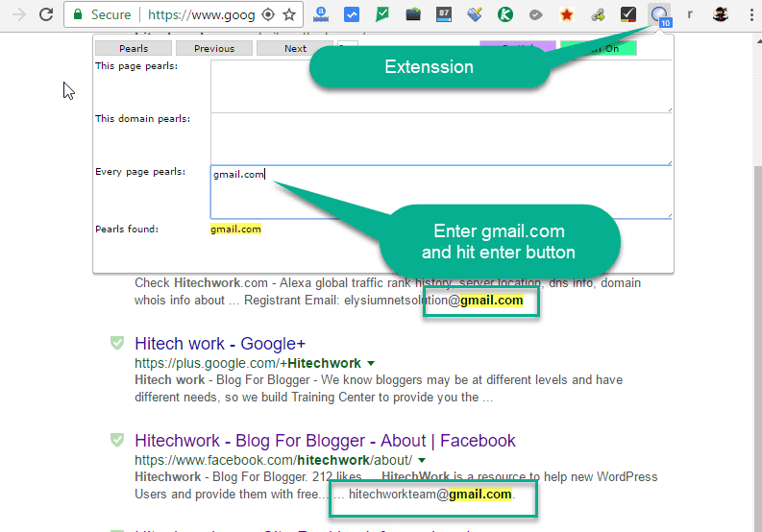The width and height of the screenshot is (762, 532).
Task: Open the dark folder extension icon
Action: click(413, 14)
